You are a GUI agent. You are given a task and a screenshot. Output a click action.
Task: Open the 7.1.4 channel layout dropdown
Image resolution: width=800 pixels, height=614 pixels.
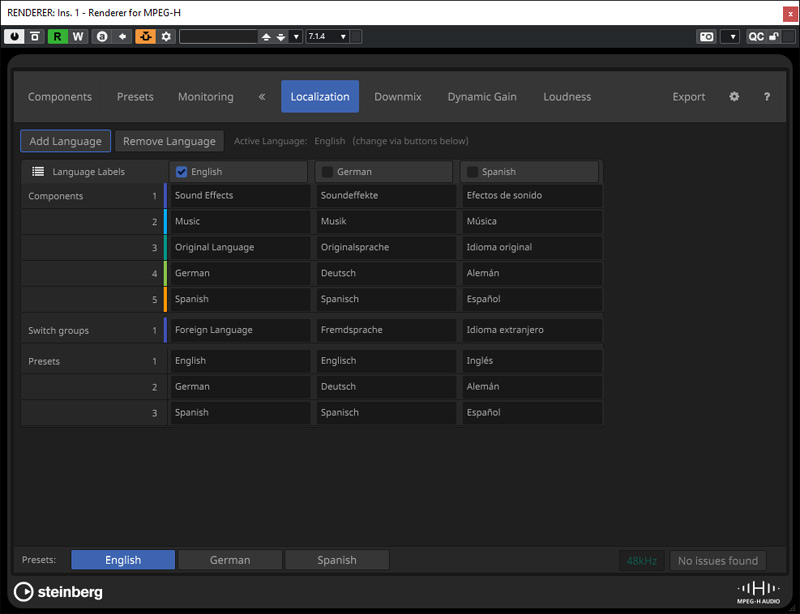[328, 36]
